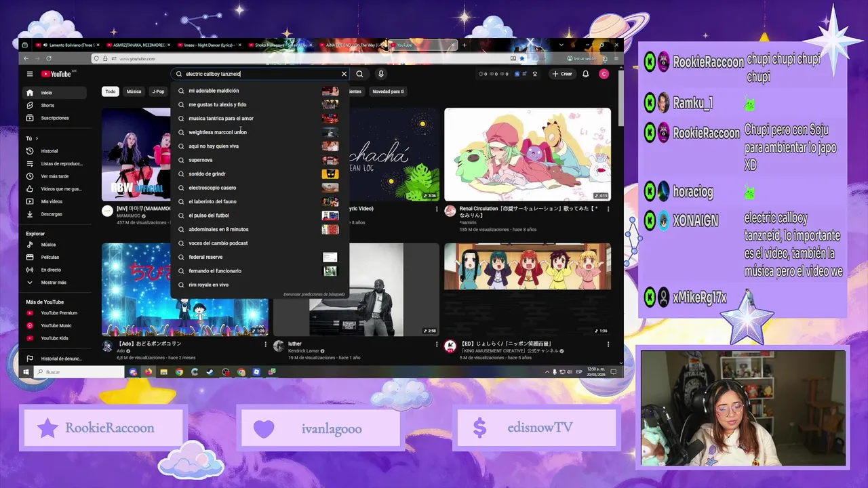Select the Novedad para ti chip
Viewport: 868px width, 488px height.
coord(388,91)
